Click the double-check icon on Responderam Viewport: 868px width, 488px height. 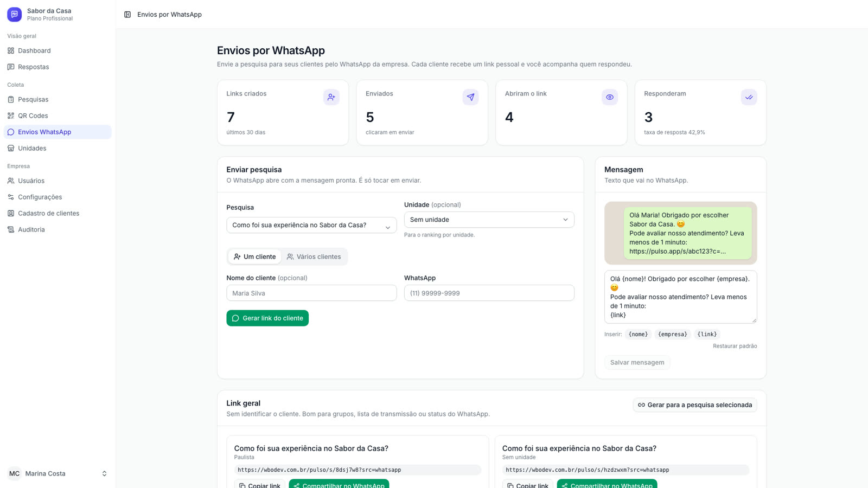(749, 97)
